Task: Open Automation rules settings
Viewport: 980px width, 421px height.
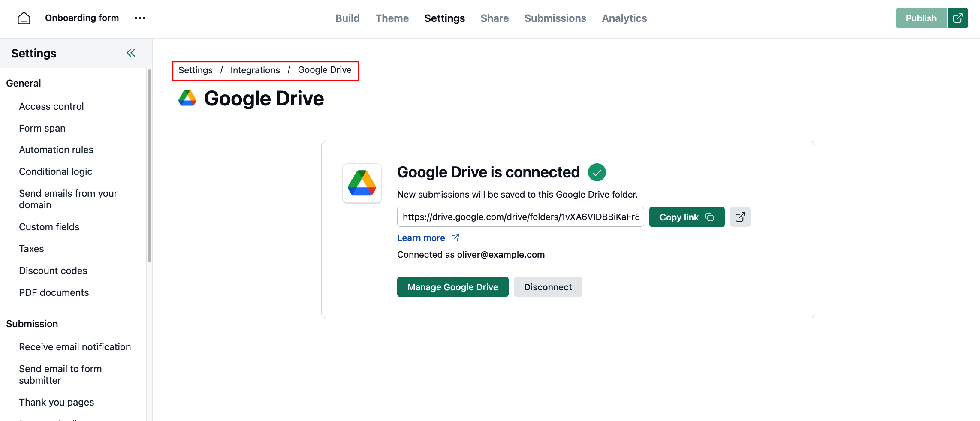Action: (56, 150)
